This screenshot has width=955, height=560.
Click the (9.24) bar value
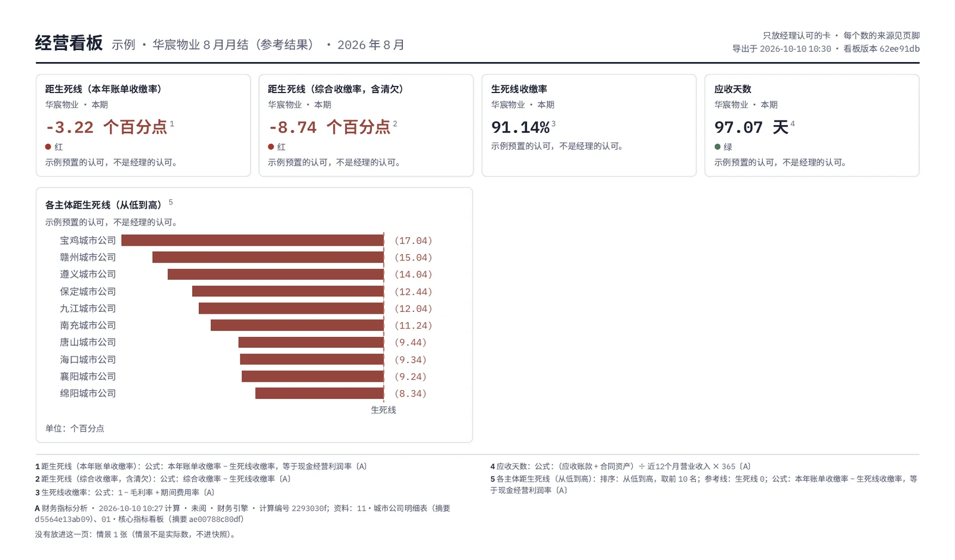pyautogui.click(x=411, y=376)
